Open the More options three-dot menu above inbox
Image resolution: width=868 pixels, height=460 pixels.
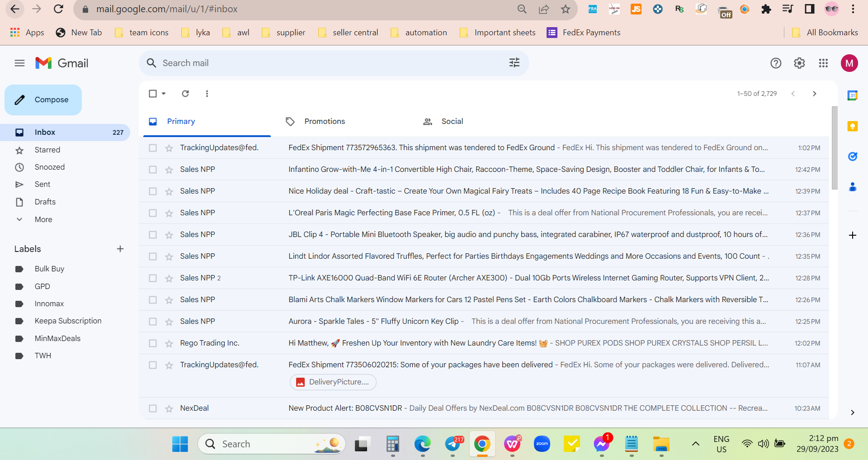207,94
